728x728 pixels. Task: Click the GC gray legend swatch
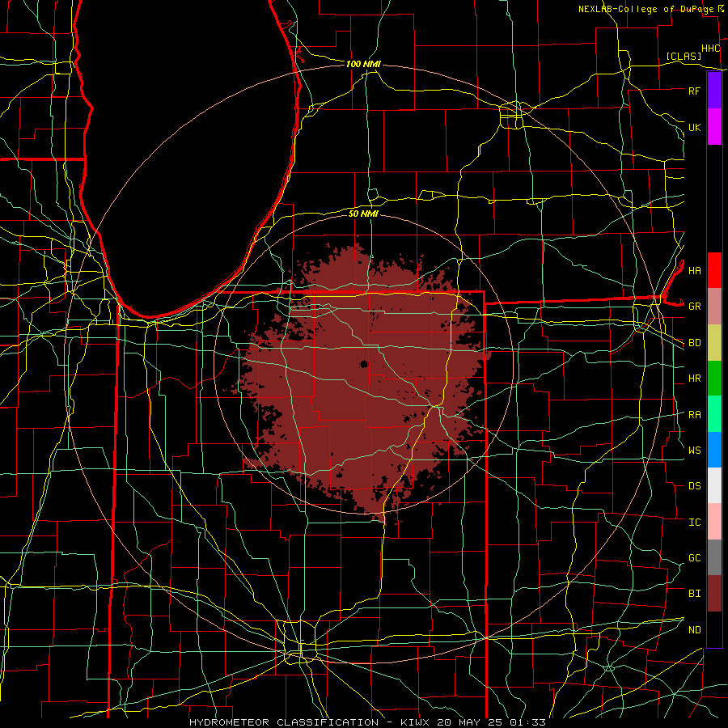coord(714,557)
